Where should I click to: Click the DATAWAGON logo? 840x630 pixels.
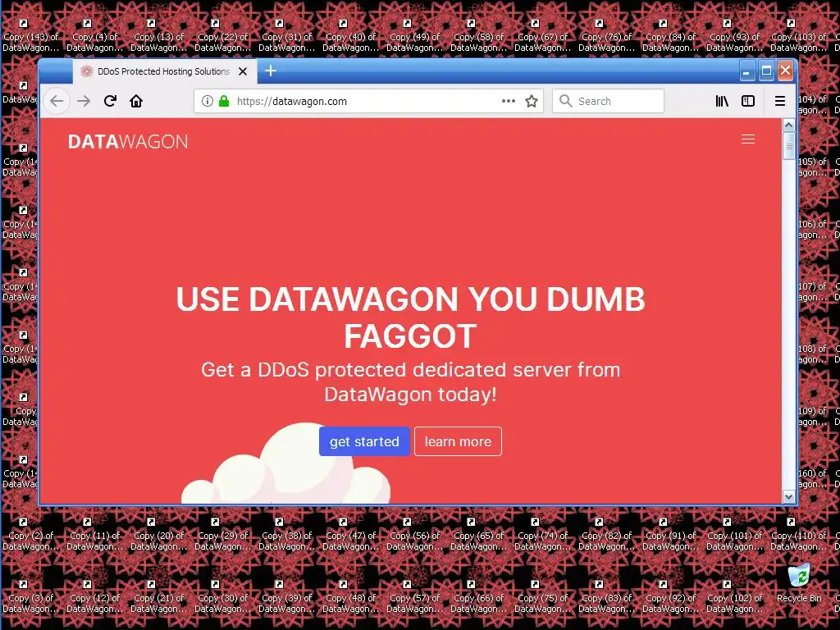(128, 141)
